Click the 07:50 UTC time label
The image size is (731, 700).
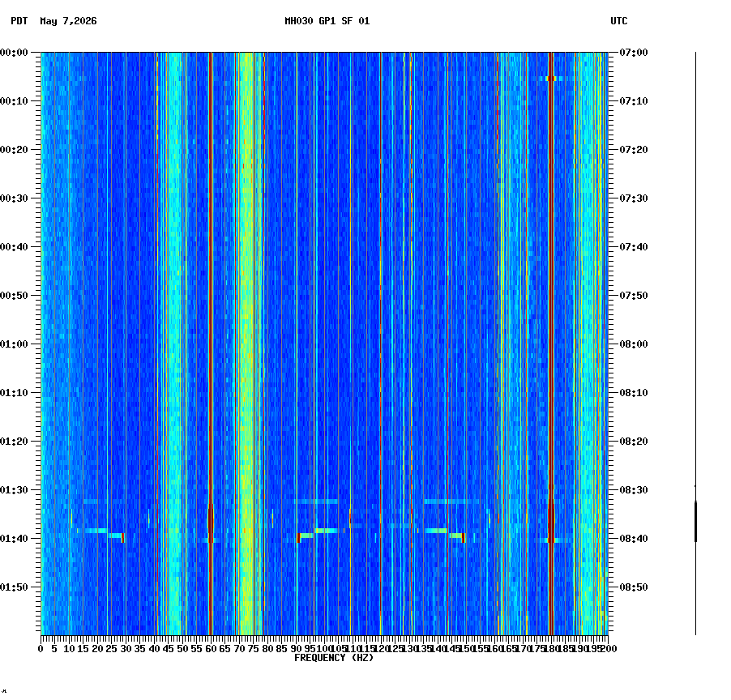(x=634, y=296)
